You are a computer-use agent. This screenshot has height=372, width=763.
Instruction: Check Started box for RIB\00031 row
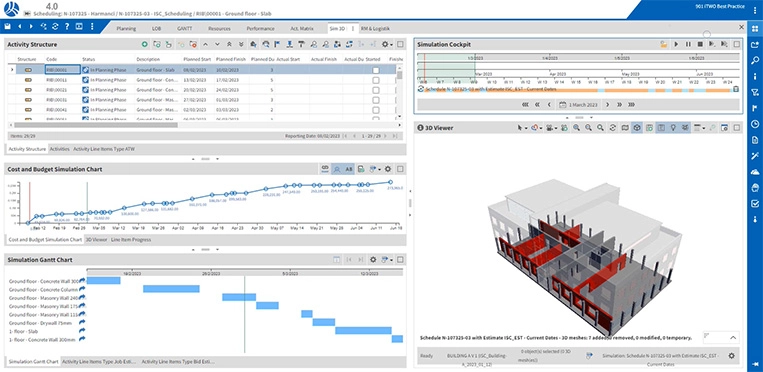pos(376,100)
